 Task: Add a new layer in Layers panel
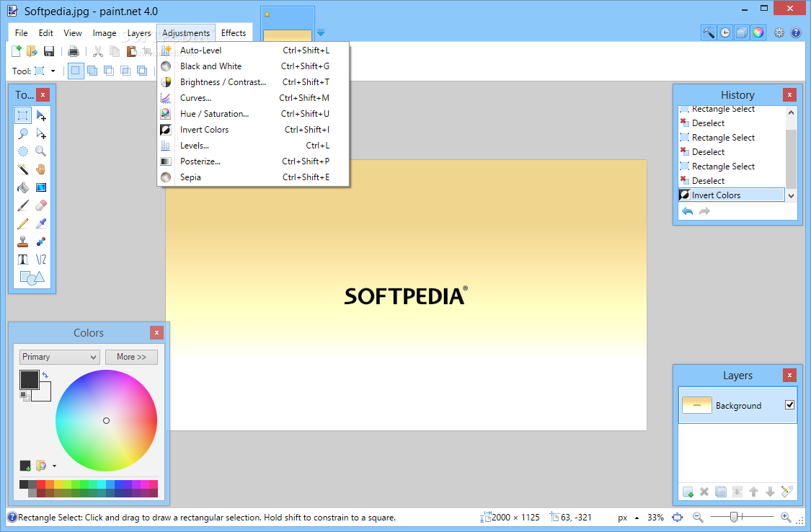point(688,492)
